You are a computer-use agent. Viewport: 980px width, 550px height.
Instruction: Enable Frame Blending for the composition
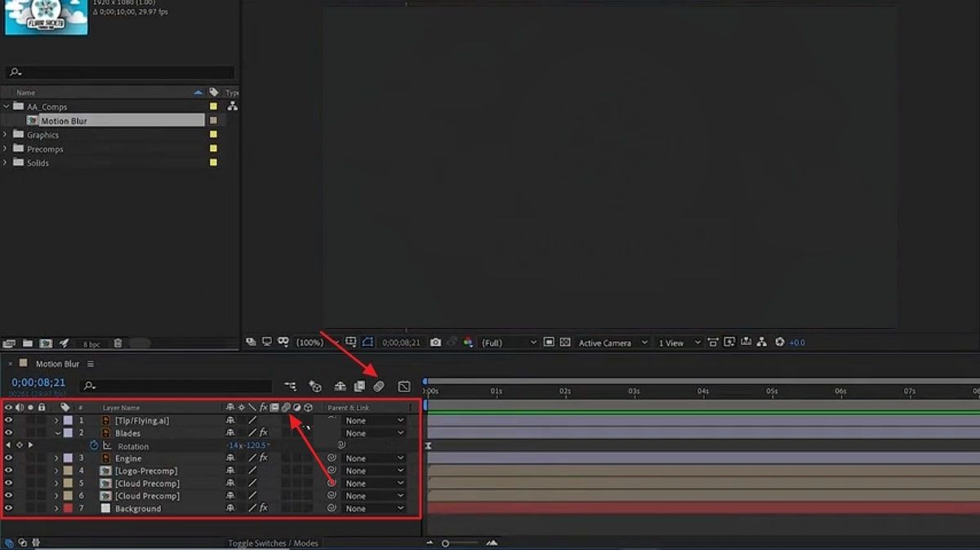[x=359, y=385]
